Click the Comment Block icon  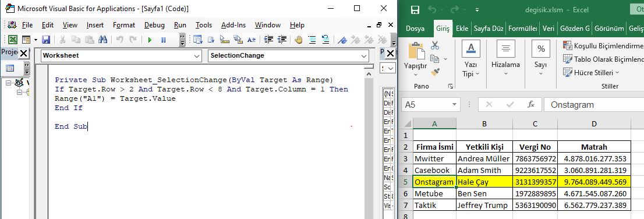click(x=312, y=40)
